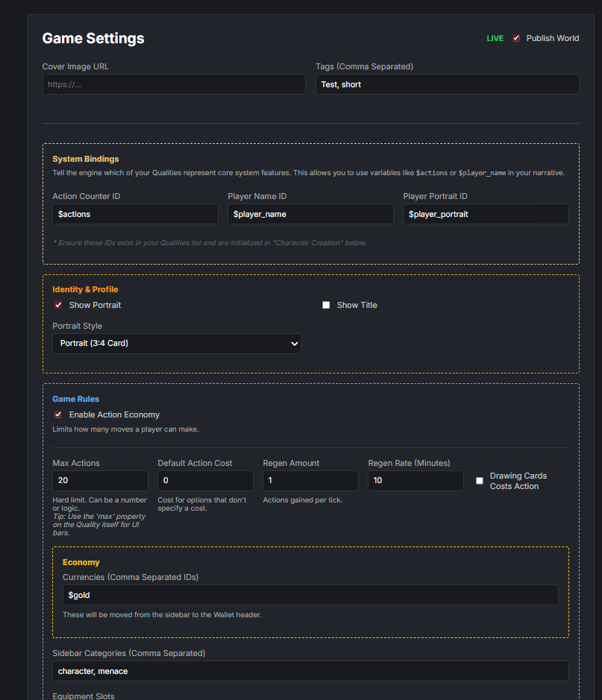This screenshot has height=700, width=602.
Task: Click the Cover Image URL field
Action: point(174,84)
